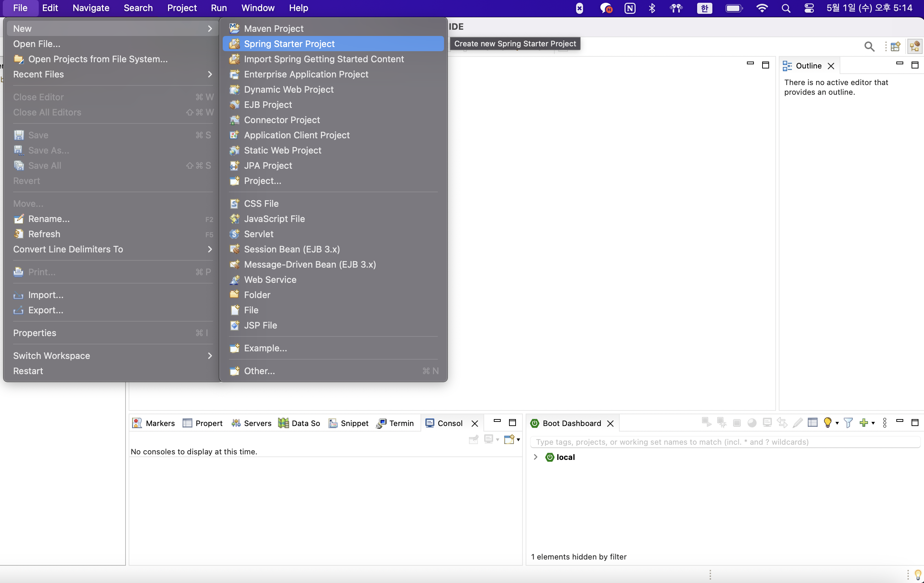
Task: Click the lightbulb icon in Boot Dashboard
Action: coord(827,423)
